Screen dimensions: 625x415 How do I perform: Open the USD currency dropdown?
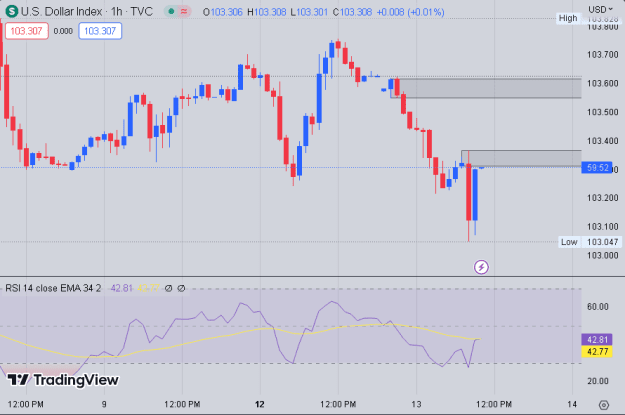coord(600,9)
